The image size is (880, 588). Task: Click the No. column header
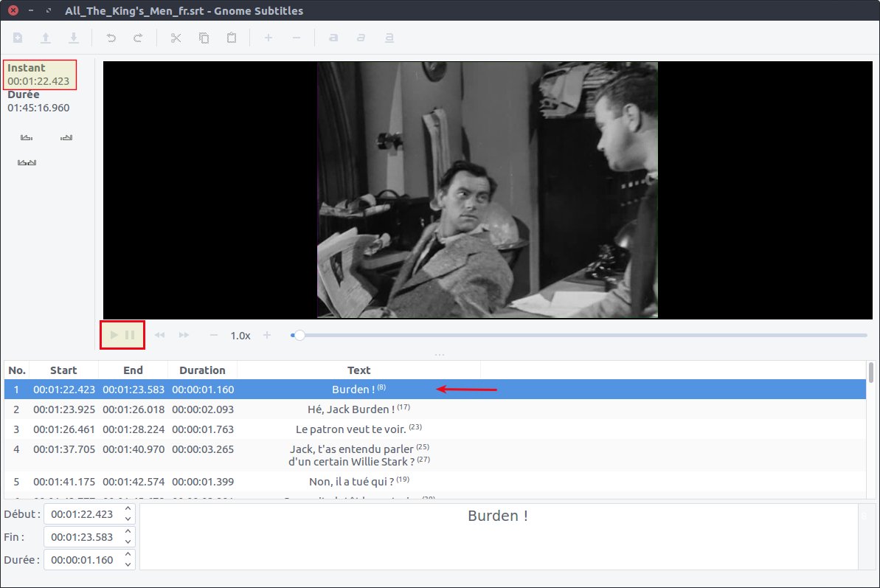pyautogui.click(x=17, y=370)
